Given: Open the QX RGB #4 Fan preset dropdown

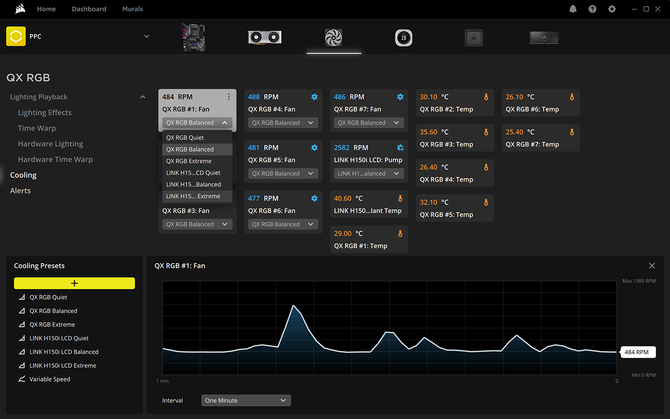Looking at the screenshot, I should point(283,123).
